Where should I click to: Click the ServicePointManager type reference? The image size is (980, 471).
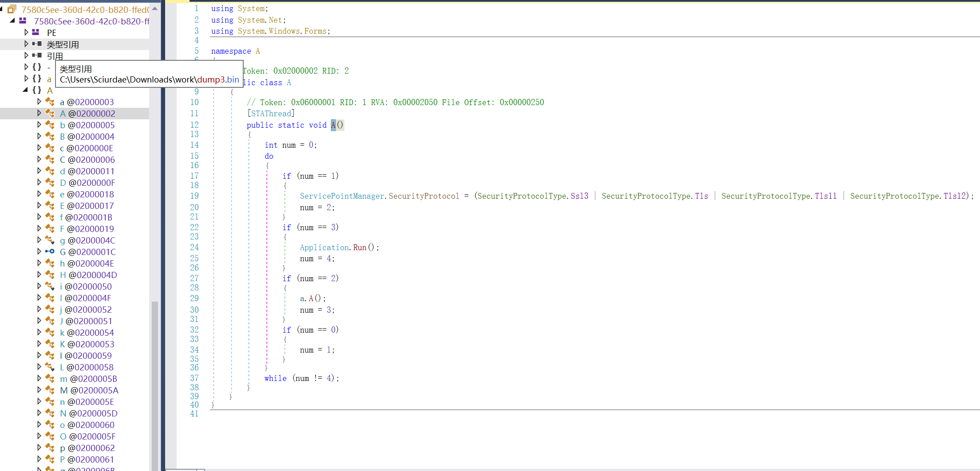342,196
